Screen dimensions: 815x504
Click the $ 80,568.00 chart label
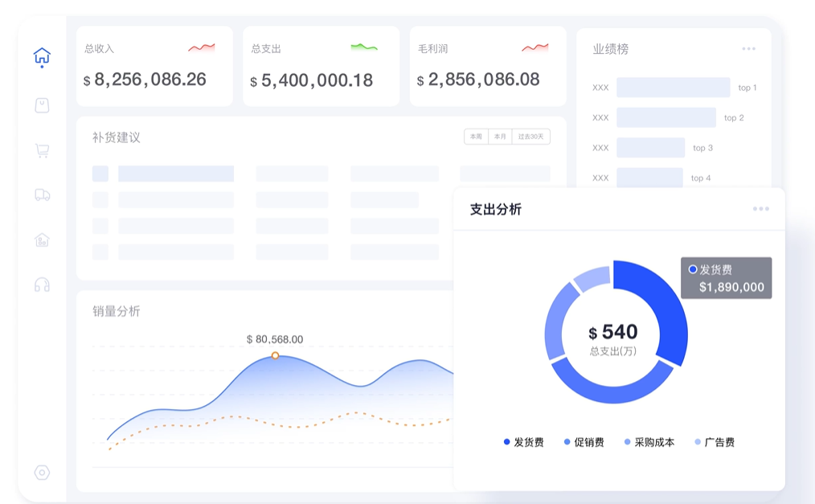[x=274, y=339]
